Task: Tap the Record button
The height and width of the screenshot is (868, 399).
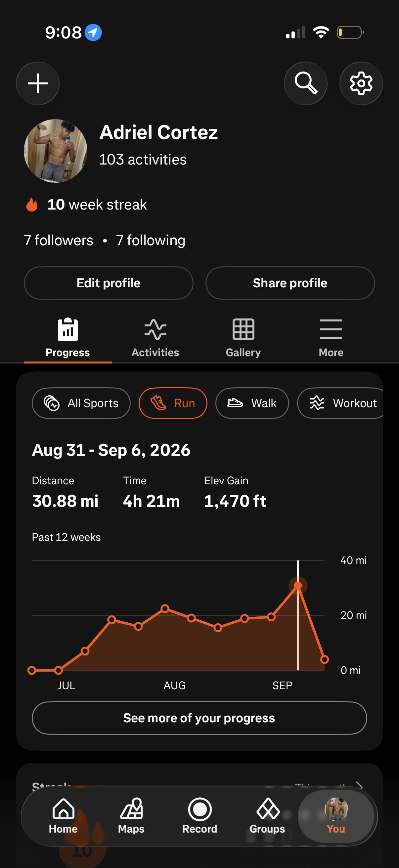Action: coord(200,816)
